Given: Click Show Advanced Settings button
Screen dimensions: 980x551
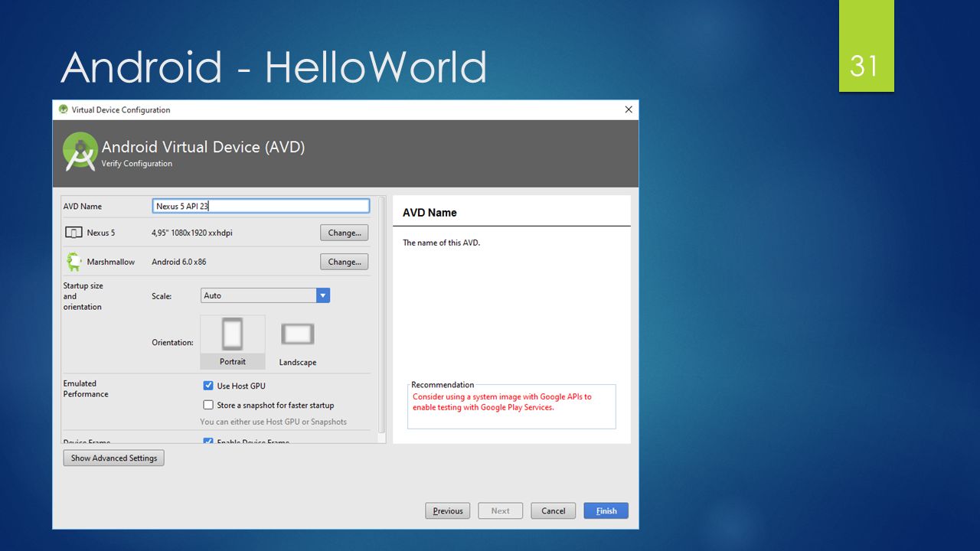Looking at the screenshot, I should pos(114,458).
